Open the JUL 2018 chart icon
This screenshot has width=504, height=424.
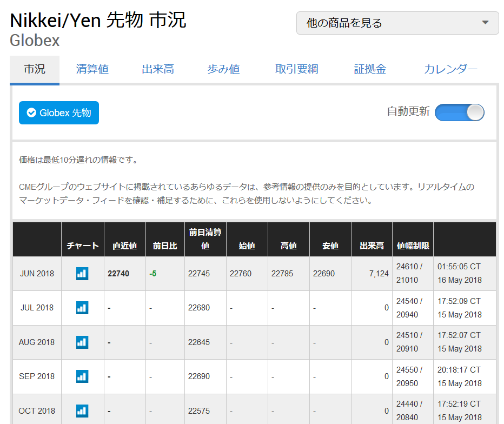(82, 308)
